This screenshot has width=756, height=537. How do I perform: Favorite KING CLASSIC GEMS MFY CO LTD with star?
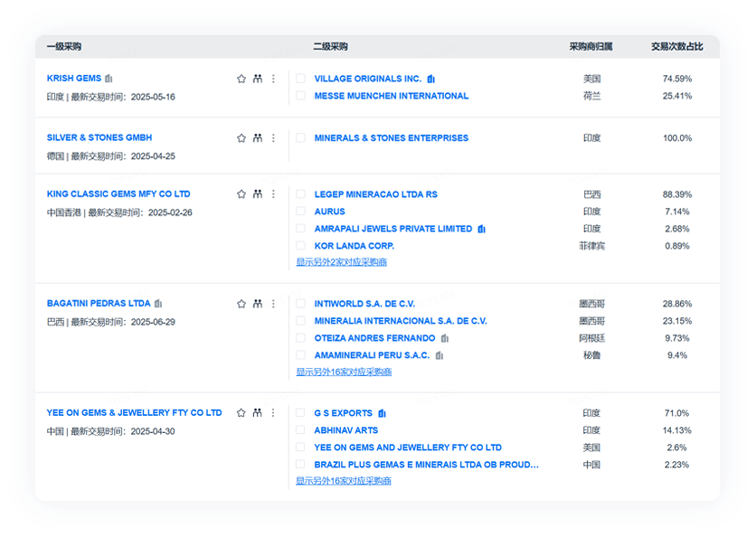(x=241, y=194)
